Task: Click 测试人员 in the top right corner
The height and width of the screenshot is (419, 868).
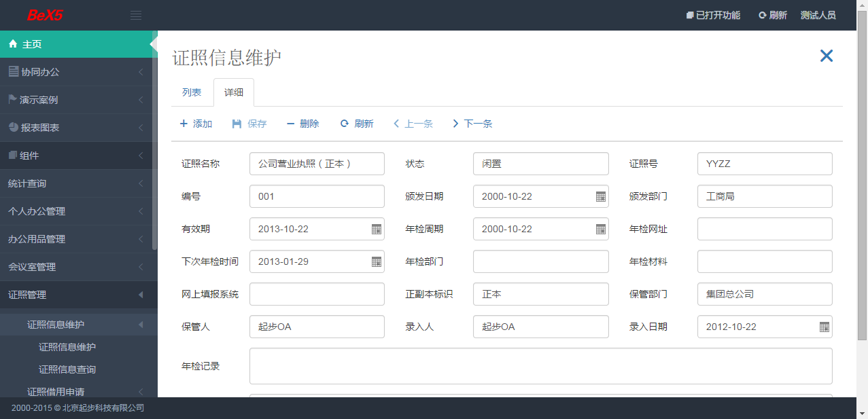Action: (x=818, y=14)
